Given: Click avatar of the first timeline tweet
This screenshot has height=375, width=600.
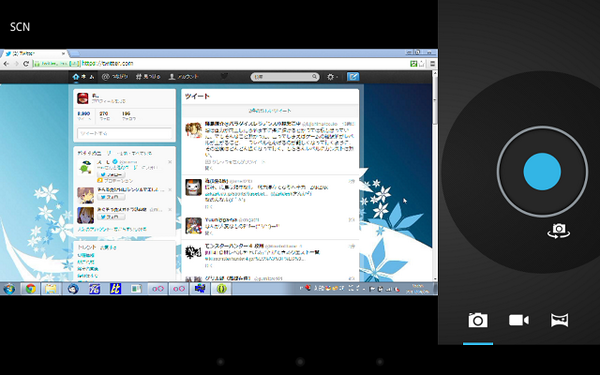Looking at the screenshot, I should (x=194, y=130).
